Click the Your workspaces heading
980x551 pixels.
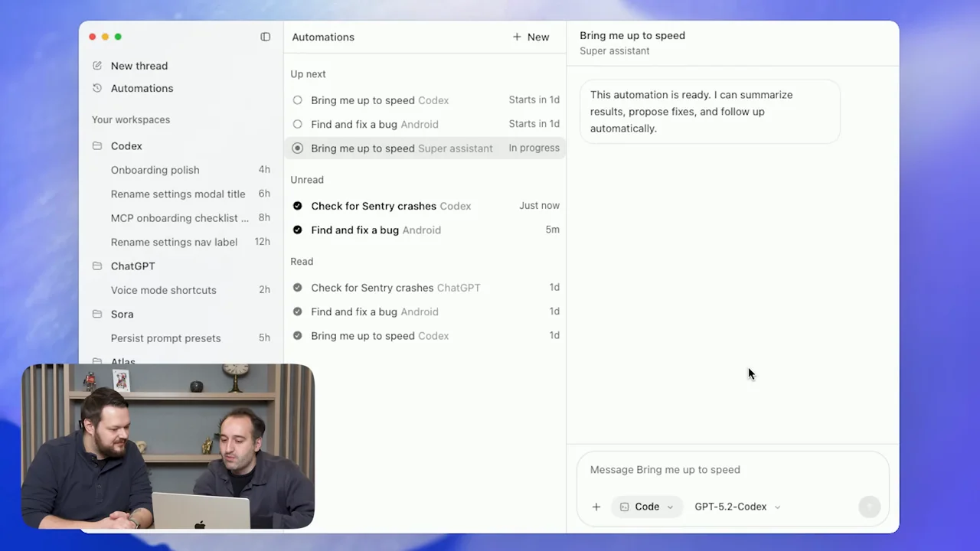point(131,119)
